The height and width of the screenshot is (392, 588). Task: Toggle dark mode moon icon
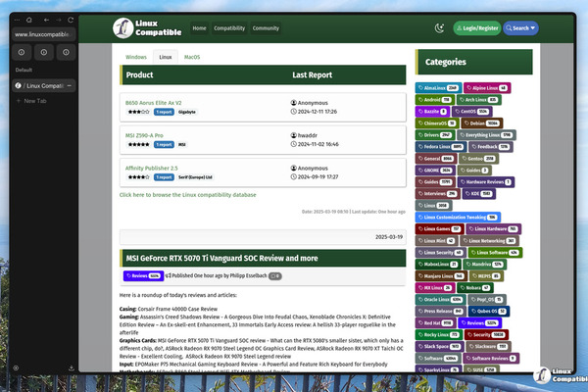point(440,28)
